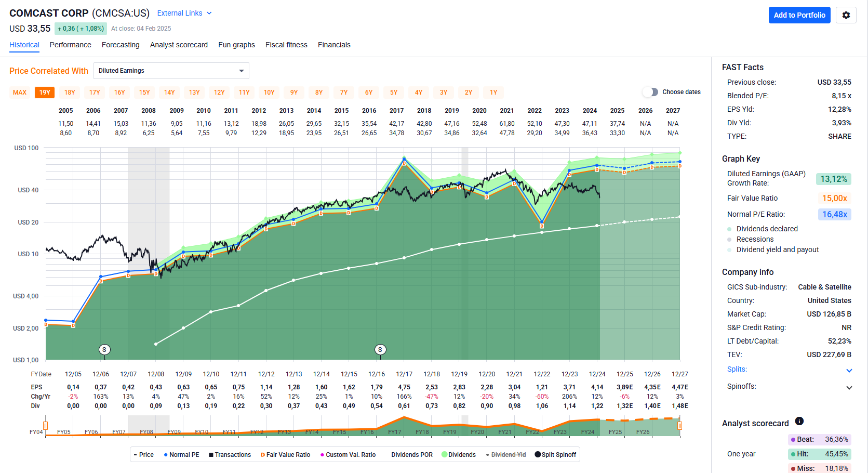Toggle Fair Value Ratio legend icon
The width and height of the screenshot is (868, 473).
coord(262,455)
